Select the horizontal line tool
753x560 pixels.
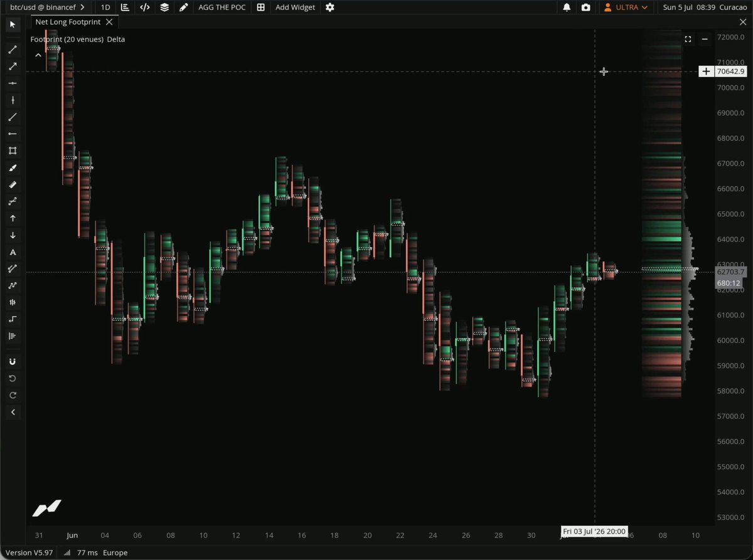click(13, 83)
